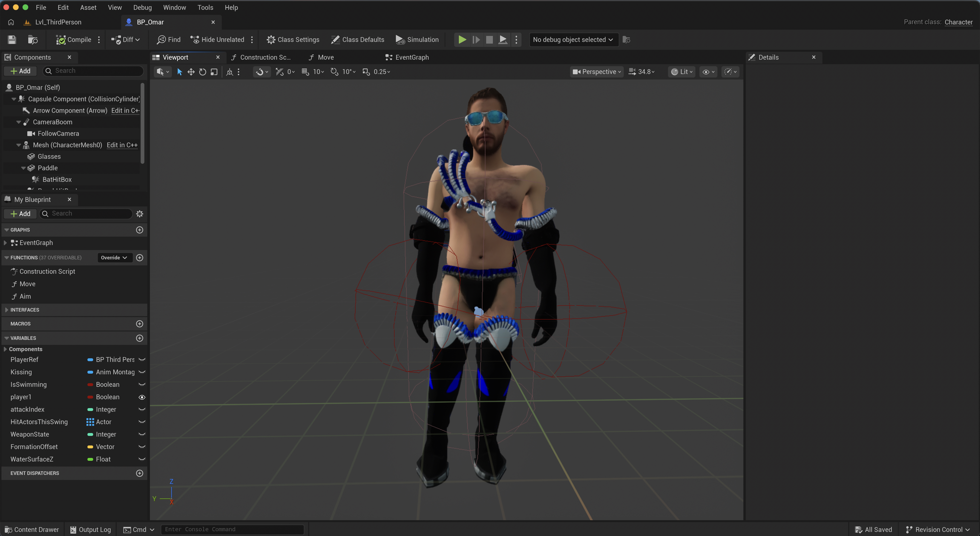Open the Play options three-dot menu
The image size is (980, 536).
(x=516, y=40)
